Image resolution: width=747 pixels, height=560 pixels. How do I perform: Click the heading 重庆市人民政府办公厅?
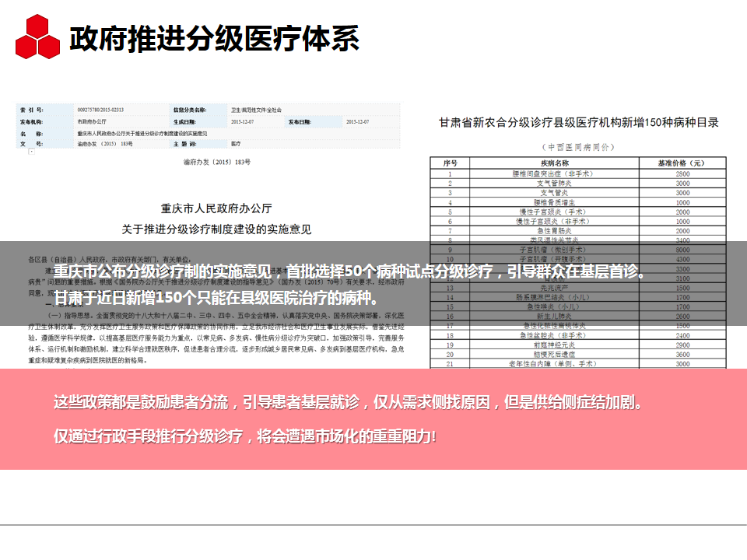216,208
